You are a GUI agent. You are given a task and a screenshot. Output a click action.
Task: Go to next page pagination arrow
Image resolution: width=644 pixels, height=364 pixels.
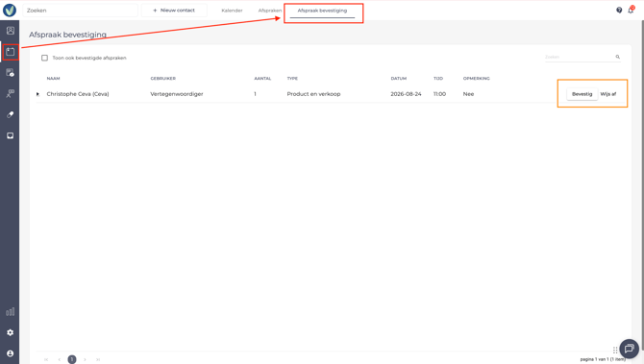point(85,359)
